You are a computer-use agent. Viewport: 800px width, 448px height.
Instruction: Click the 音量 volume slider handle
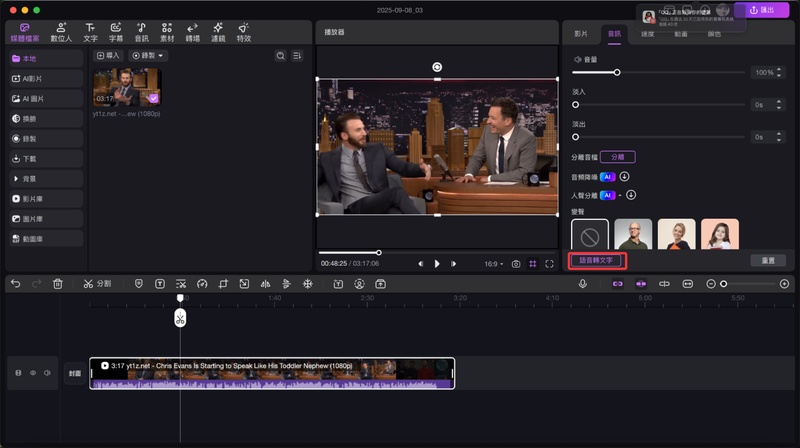click(x=617, y=73)
